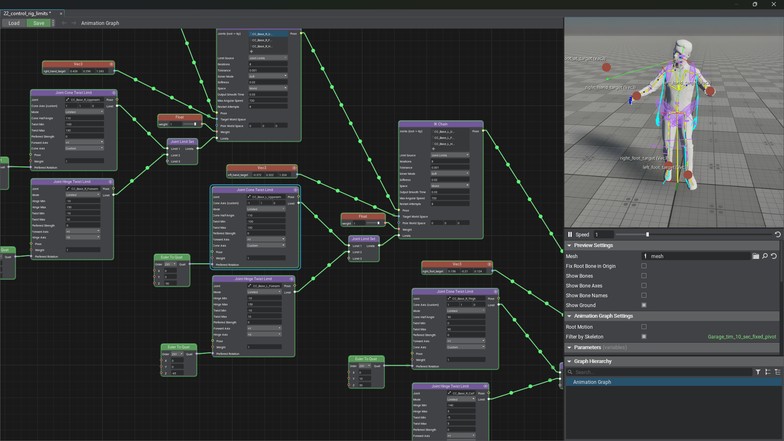Enable the Root Motion checkbox
784x441 pixels.
click(644, 326)
